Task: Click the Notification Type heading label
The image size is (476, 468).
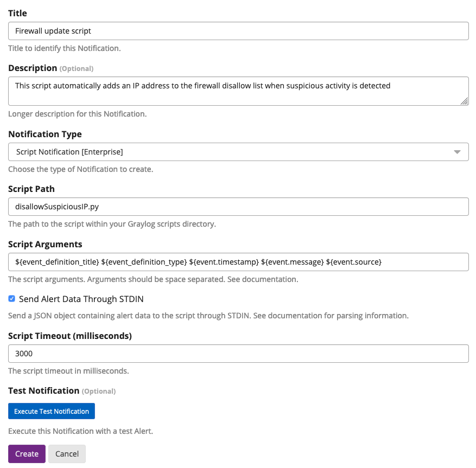Action: pyautogui.click(x=45, y=134)
